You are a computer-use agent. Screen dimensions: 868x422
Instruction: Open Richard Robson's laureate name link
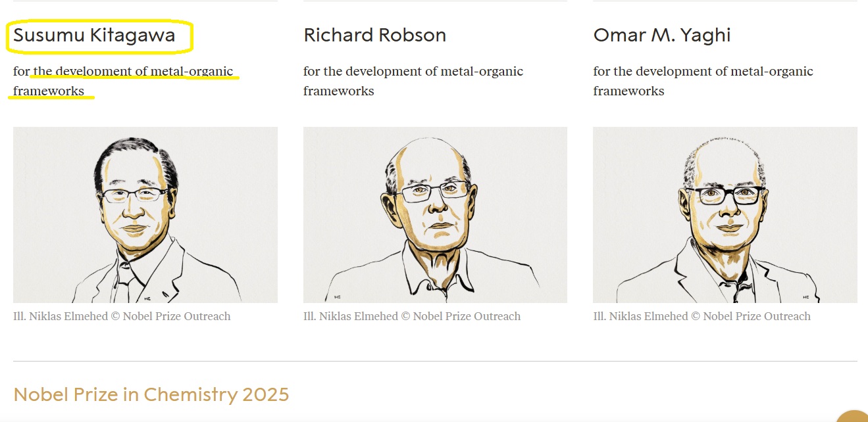(374, 35)
